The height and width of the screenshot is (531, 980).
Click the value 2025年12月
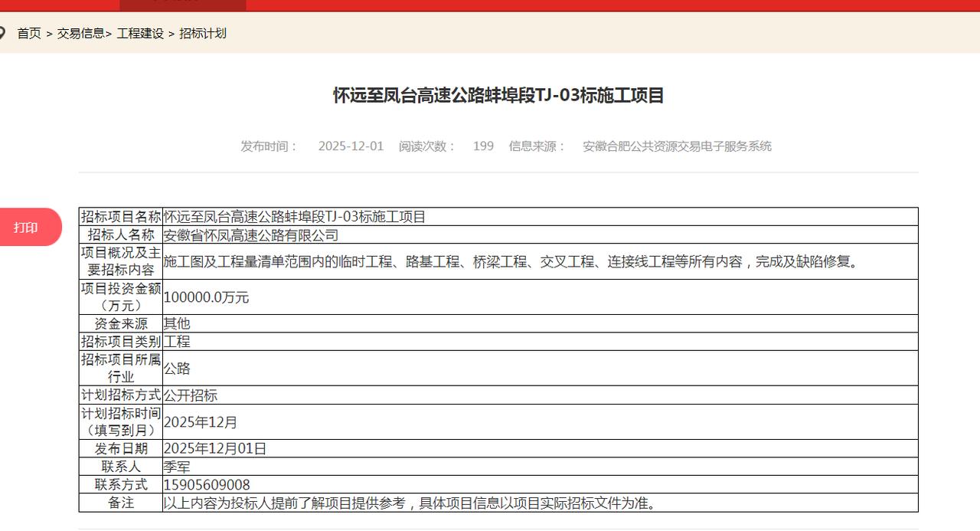coord(201,422)
